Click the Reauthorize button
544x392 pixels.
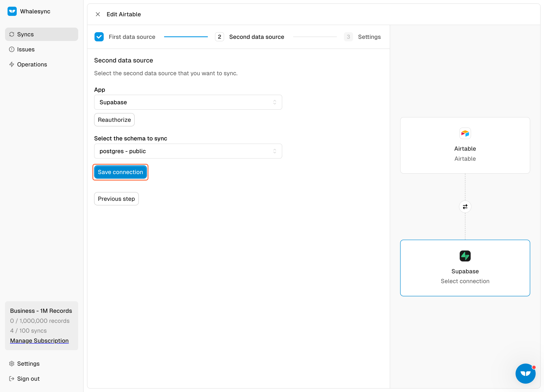click(114, 120)
